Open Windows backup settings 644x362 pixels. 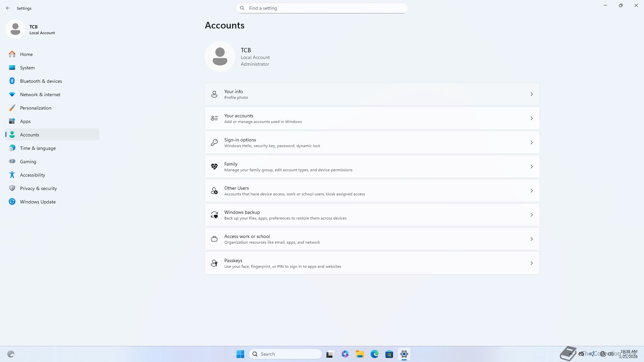[x=372, y=215]
